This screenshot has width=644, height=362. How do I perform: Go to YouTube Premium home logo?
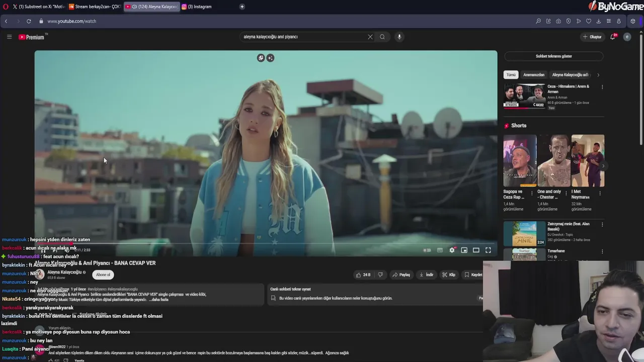33,37
